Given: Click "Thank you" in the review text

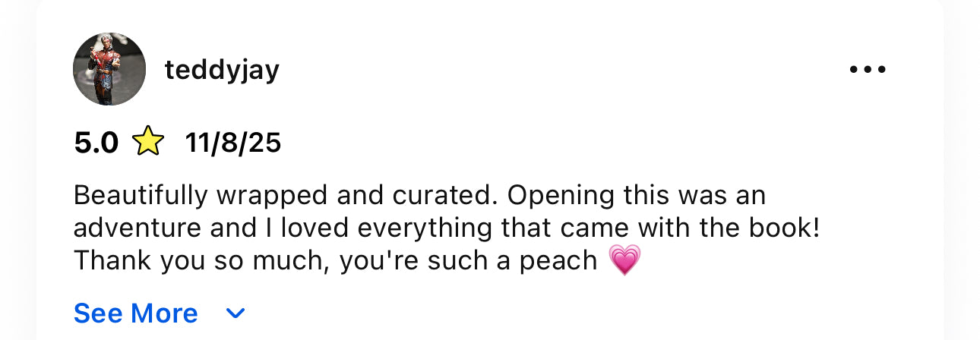Looking at the screenshot, I should tap(116, 260).
